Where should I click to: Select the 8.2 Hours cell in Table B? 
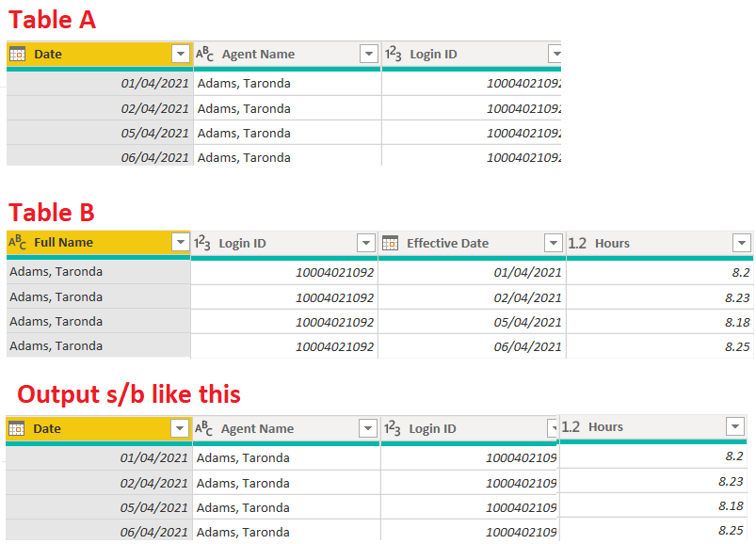(660, 272)
